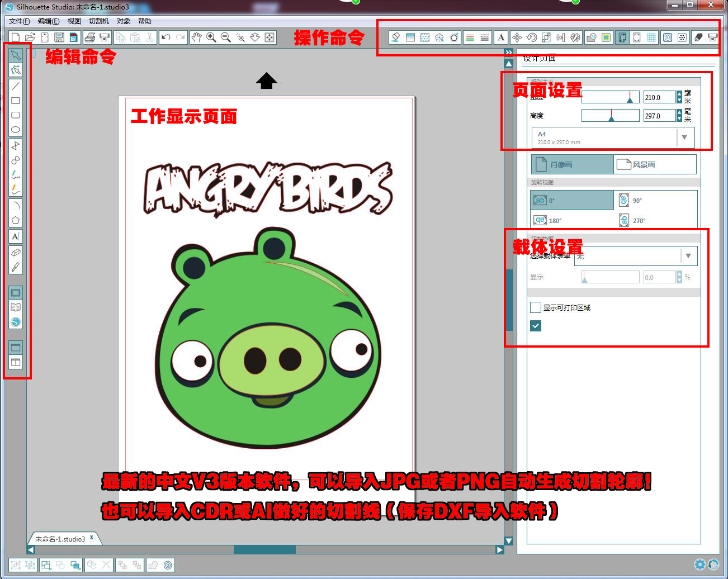Open the trace window icon
The height and width of the screenshot is (579, 728).
(606, 37)
